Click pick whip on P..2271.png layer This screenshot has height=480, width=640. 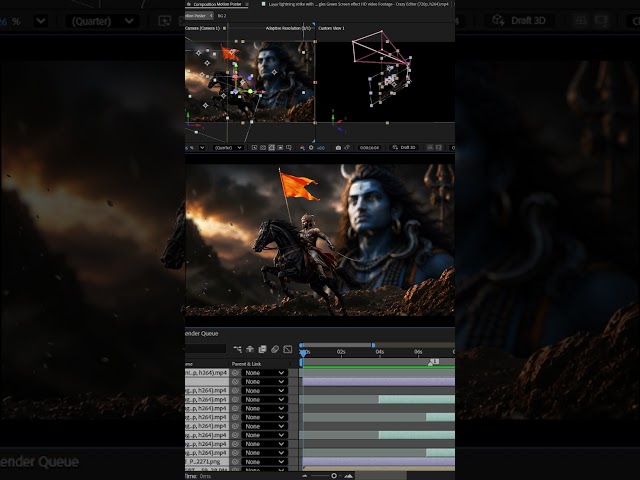(235, 462)
